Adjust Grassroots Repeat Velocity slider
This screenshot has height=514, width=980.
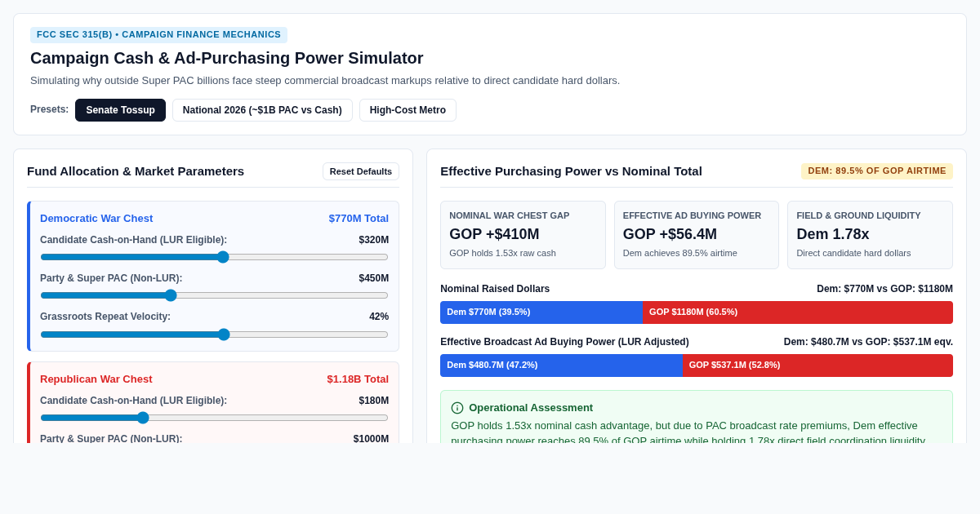pyautogui.click(x=214, y=335)
